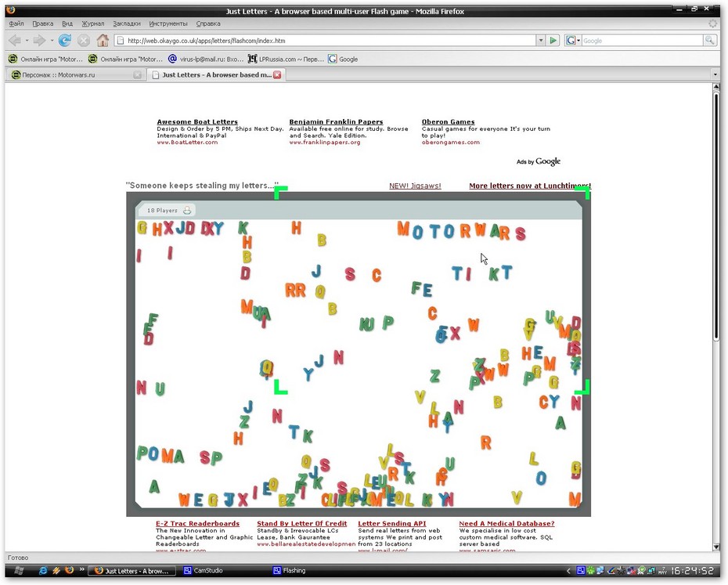
Task: Click the Just Letters taskbar button
Action: tap(133, 571)
